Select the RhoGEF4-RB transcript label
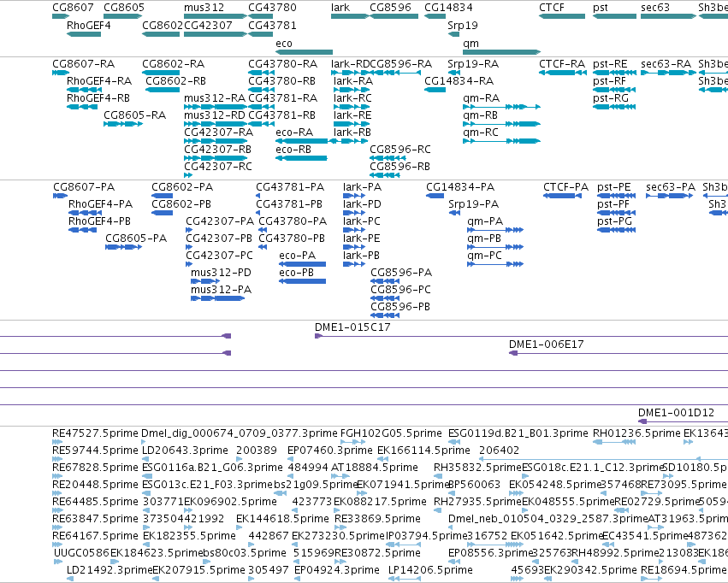The image size is (728, 583). (x=98, y=97)
